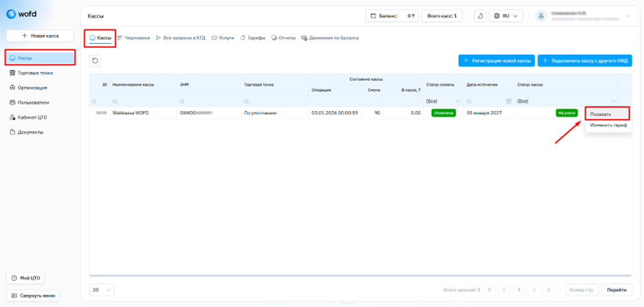Click Подключить кассу с другого ОФД
The width and height of the screenshot is (644, 307).
[x=585, y=61]
